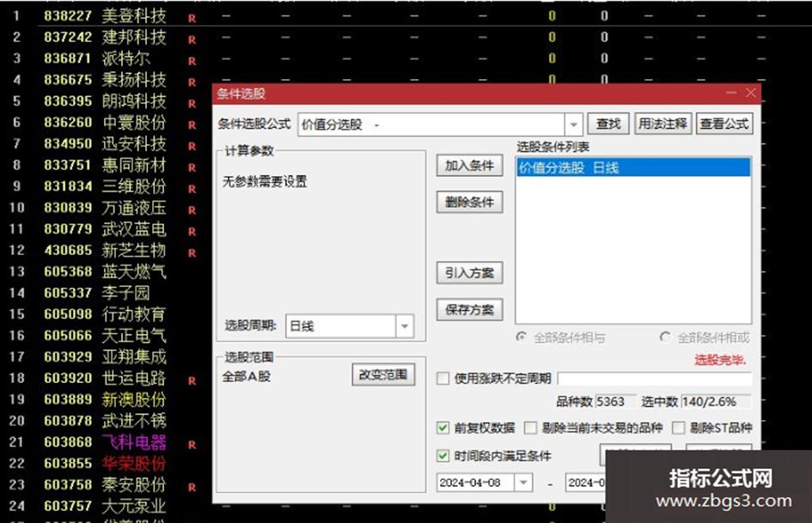Expand the 条件选股公式 dropdown arrow
This screenshot has width=812, height=523.
[574, 125]
